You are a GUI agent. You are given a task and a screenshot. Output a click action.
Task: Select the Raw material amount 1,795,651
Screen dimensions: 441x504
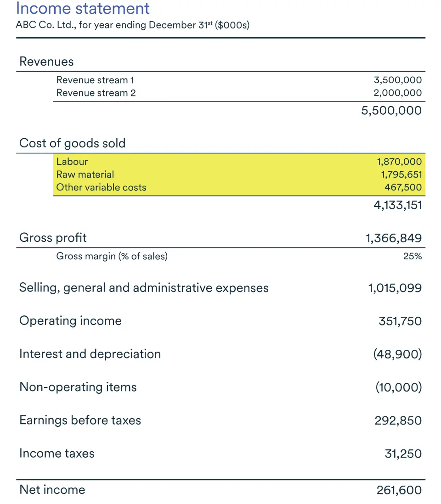tap(401, 174)
